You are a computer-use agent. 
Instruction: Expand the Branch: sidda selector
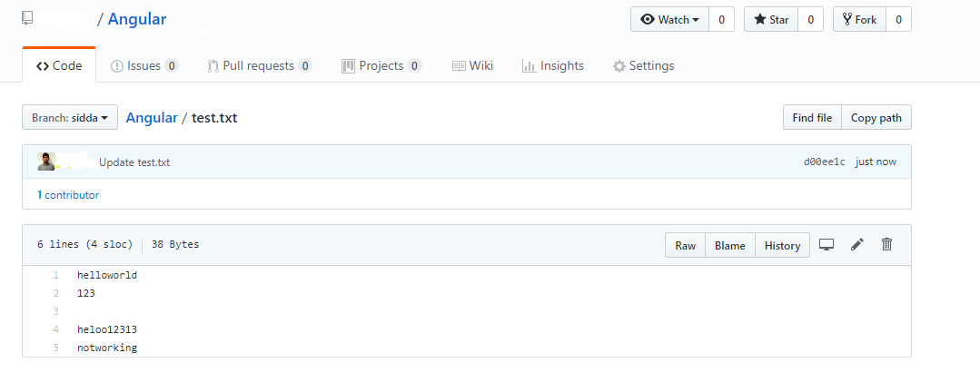70,118
